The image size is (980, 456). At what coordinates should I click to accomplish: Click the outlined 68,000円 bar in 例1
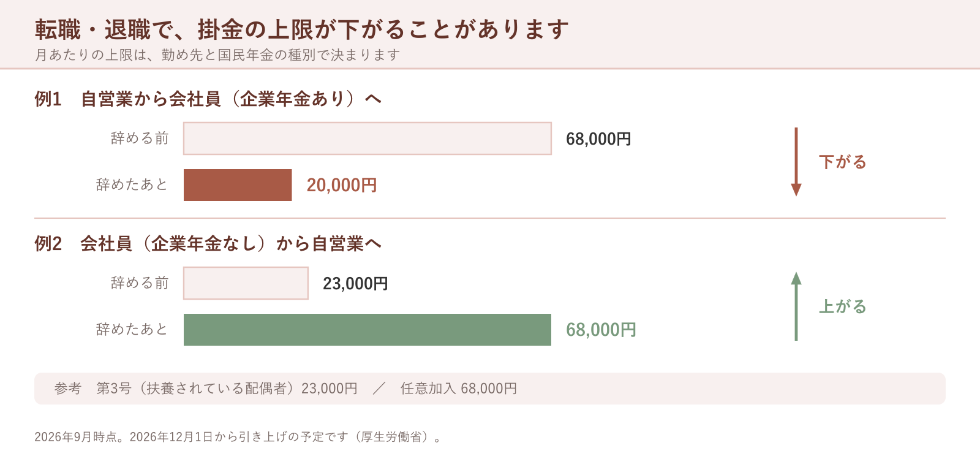[367, 139]
